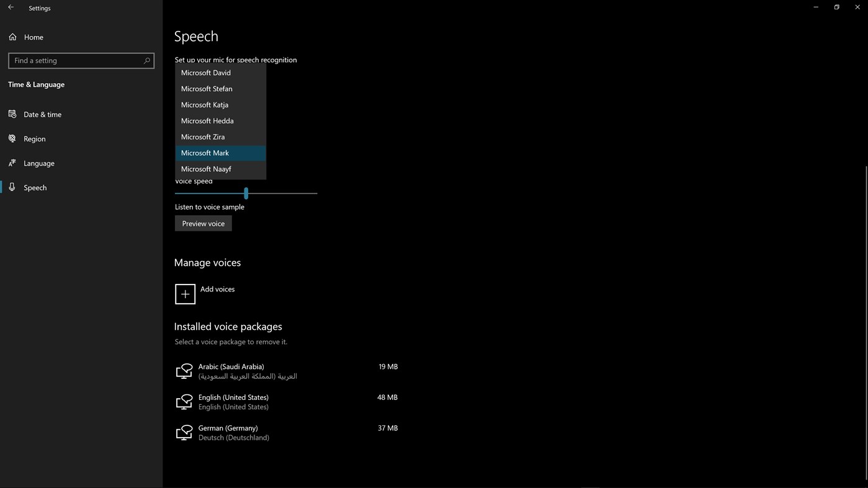Click Add voices label
The width and height of the screenshot is (868, 488).
(217, 289)
